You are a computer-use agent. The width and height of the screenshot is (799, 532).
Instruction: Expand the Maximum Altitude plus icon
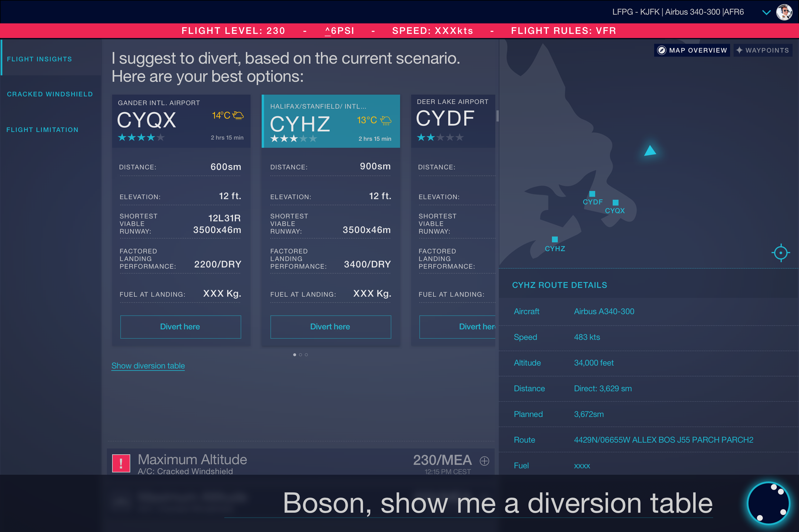pyautogui.click(x=484, y=461)
